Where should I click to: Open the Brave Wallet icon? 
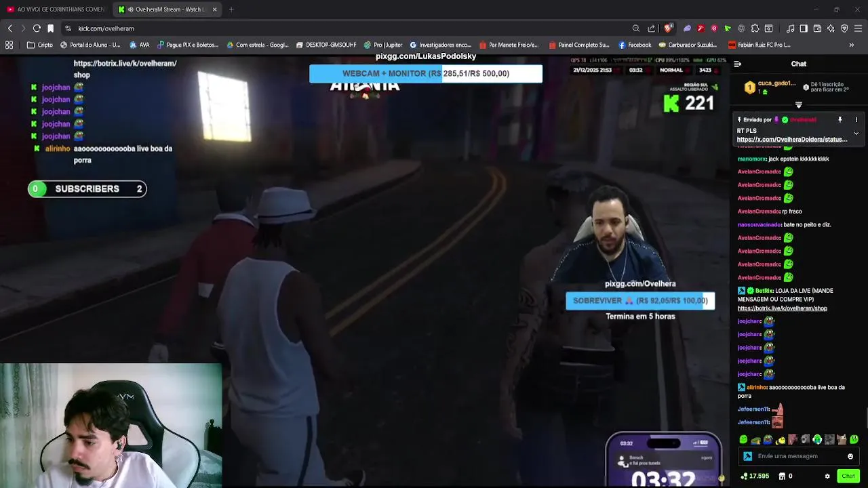tap(817, 28)
